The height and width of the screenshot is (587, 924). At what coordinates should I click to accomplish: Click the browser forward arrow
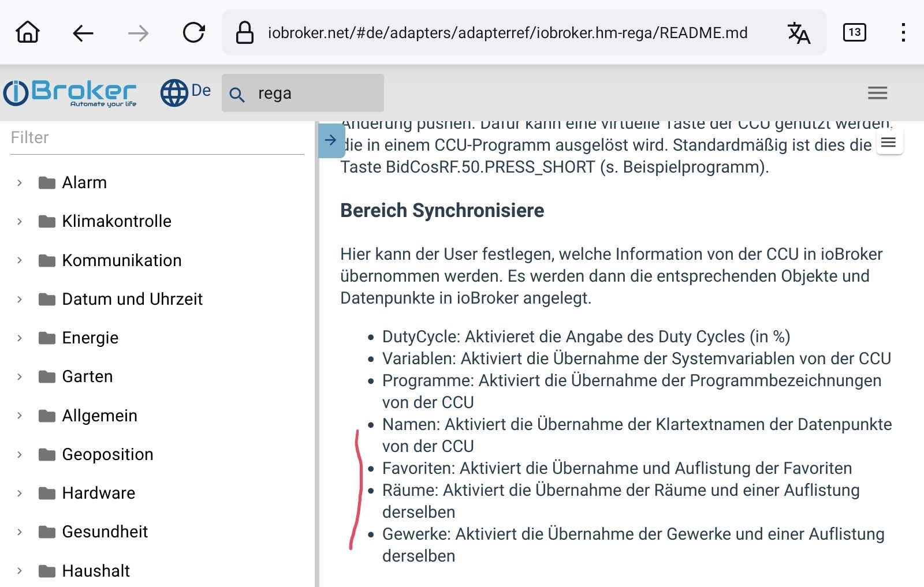(x=138, y=33)
